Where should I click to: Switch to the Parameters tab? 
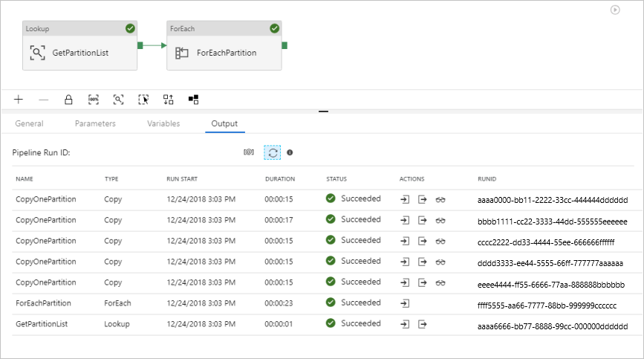click(x=95, y=123)
